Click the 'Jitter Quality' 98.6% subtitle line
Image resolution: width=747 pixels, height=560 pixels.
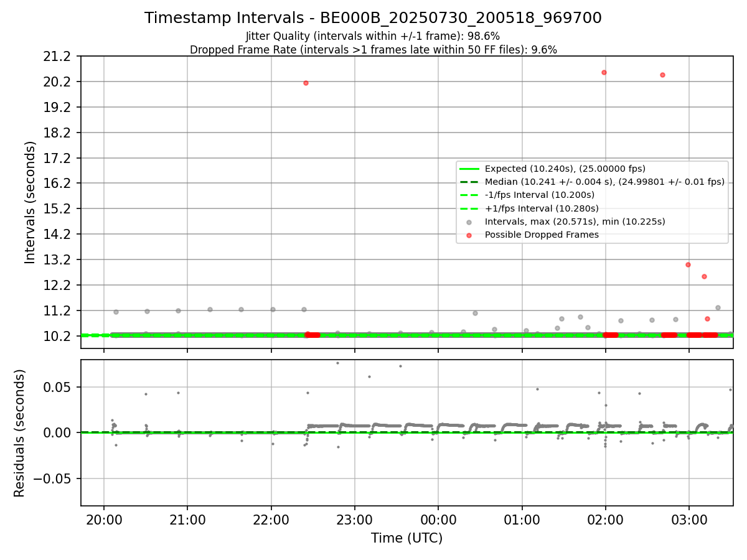tap(373, 37)
